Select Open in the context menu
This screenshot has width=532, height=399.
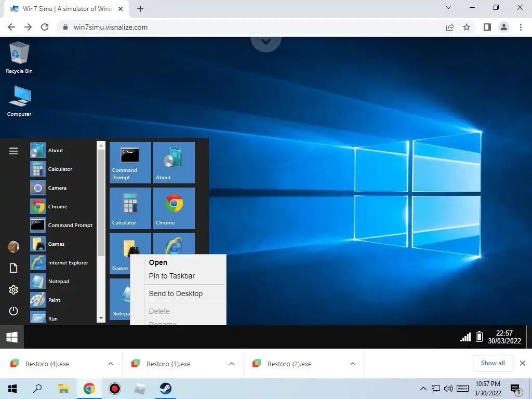(158, 262)
